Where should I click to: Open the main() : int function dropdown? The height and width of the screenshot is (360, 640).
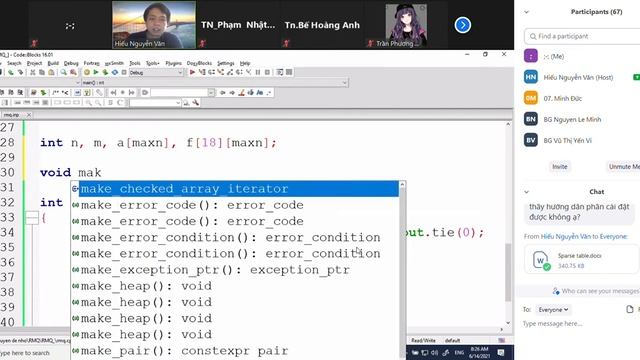tap(215, 82)
